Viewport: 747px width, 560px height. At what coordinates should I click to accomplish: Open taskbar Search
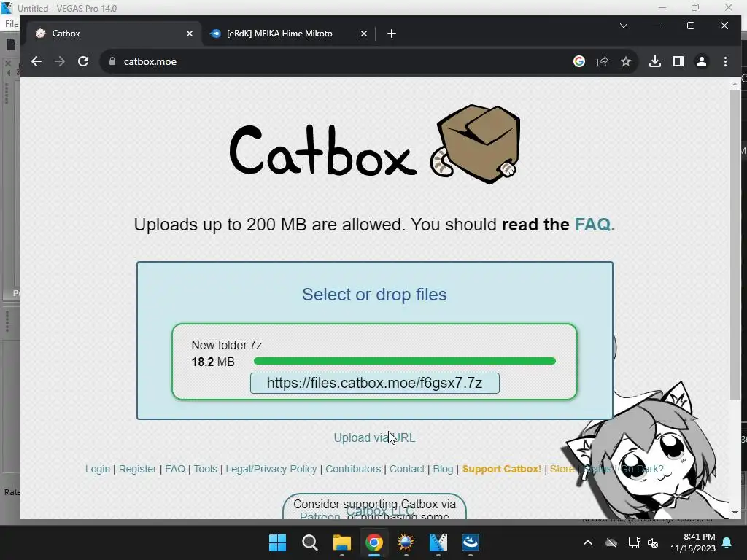coord(309,542)
